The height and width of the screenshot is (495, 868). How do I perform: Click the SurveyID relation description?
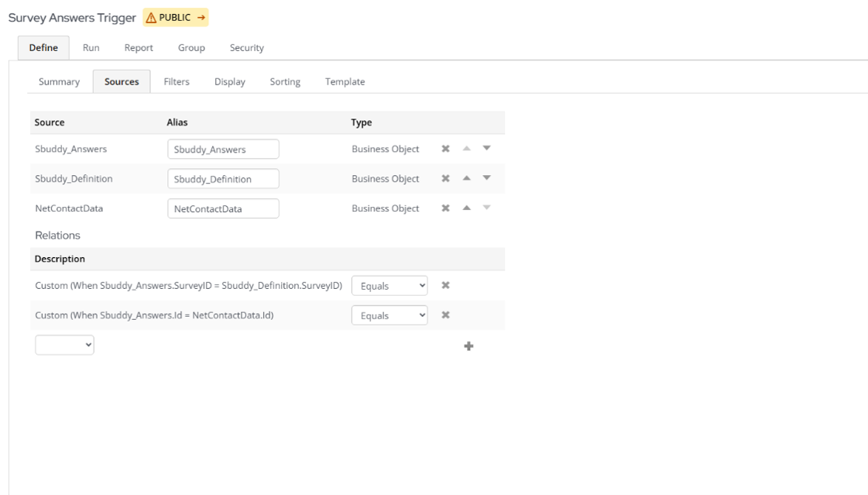189,286
